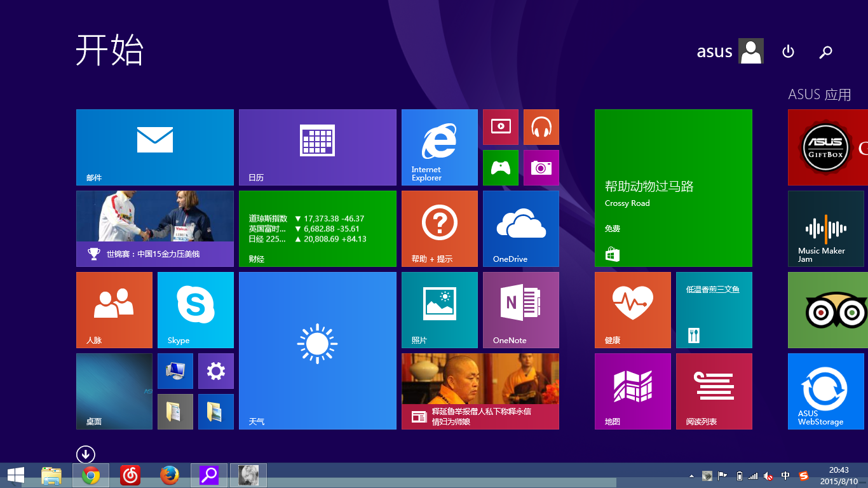Toggle the 中 input language indicator

pos(786,475)
